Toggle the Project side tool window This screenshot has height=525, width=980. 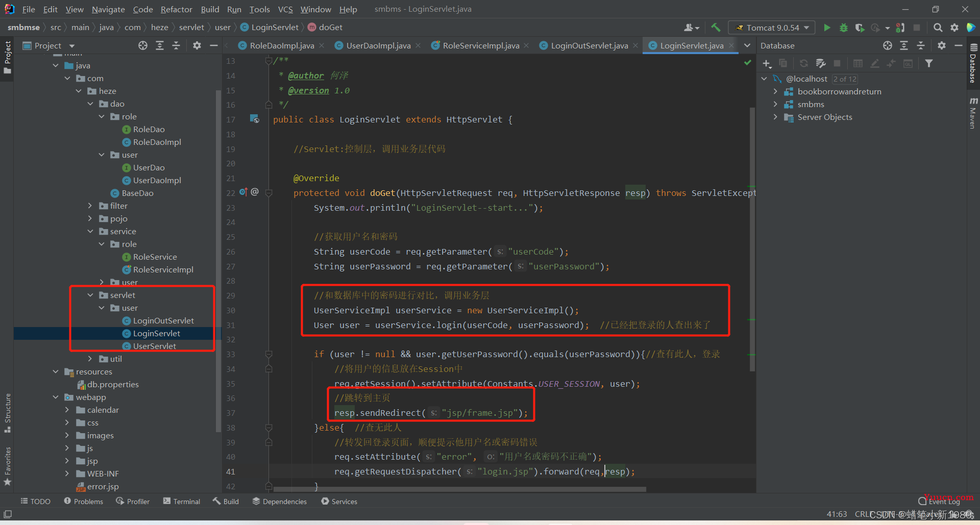pyautogui.click(x=7, y=57)
